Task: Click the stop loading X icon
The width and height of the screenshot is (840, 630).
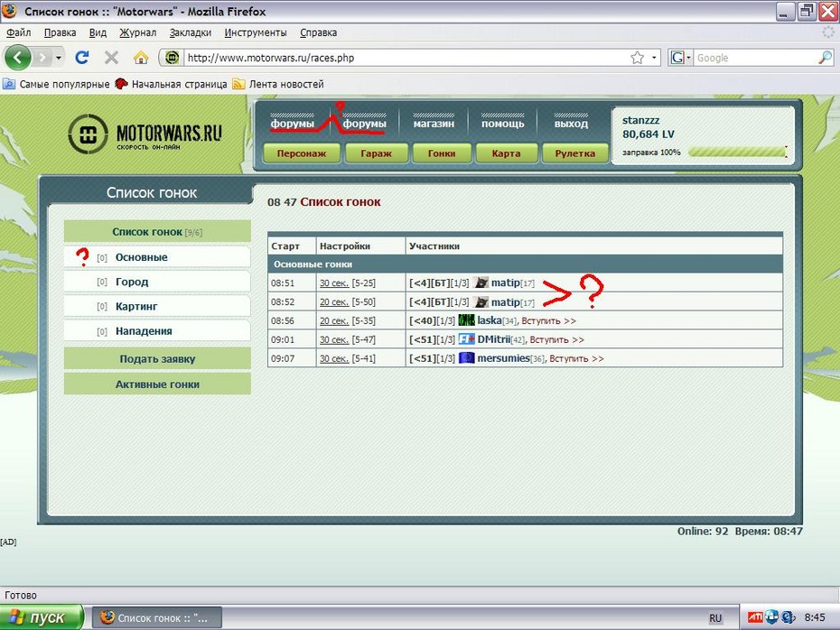Action: point(111,58)
